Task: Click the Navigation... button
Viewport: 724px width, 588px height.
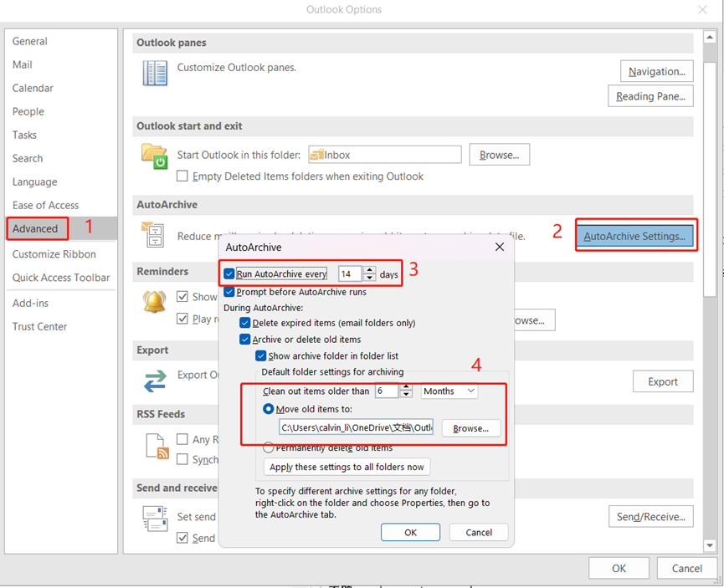Action: tap(656, 71)
